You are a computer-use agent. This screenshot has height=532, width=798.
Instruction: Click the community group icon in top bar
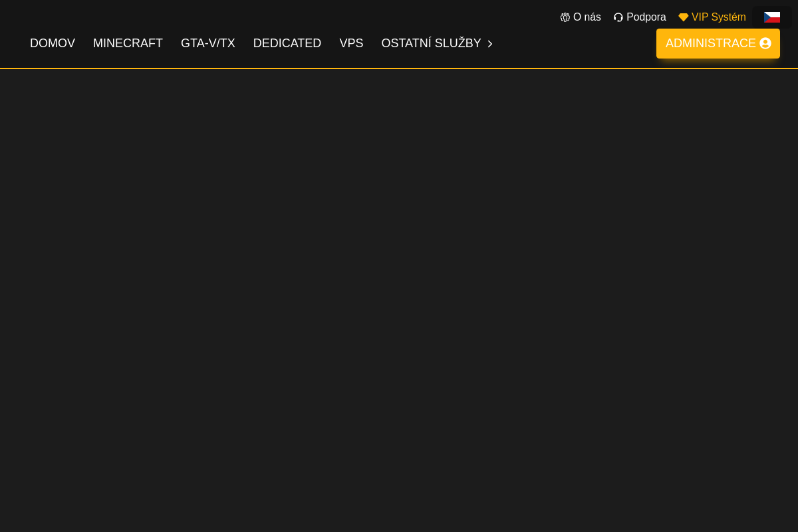(565, 17)
